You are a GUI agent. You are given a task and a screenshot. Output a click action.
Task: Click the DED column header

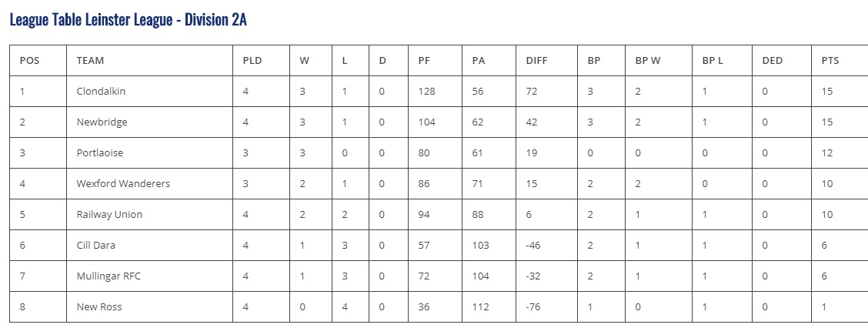click(773, 60)
